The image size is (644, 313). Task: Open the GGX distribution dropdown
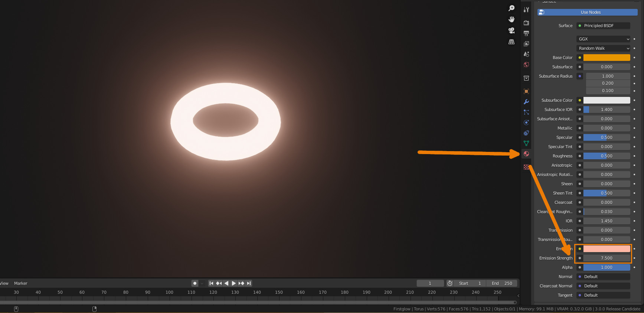click(x=604, y=39)
